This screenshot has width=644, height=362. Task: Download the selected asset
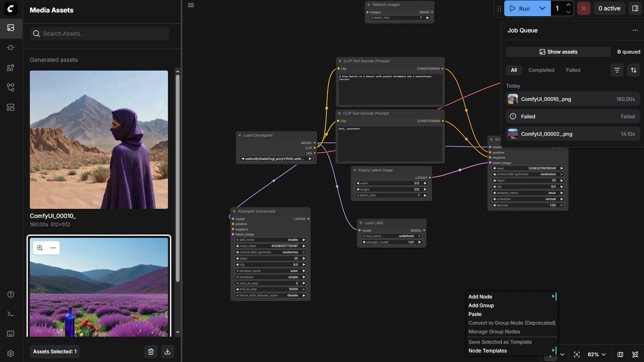pos(168,352)
